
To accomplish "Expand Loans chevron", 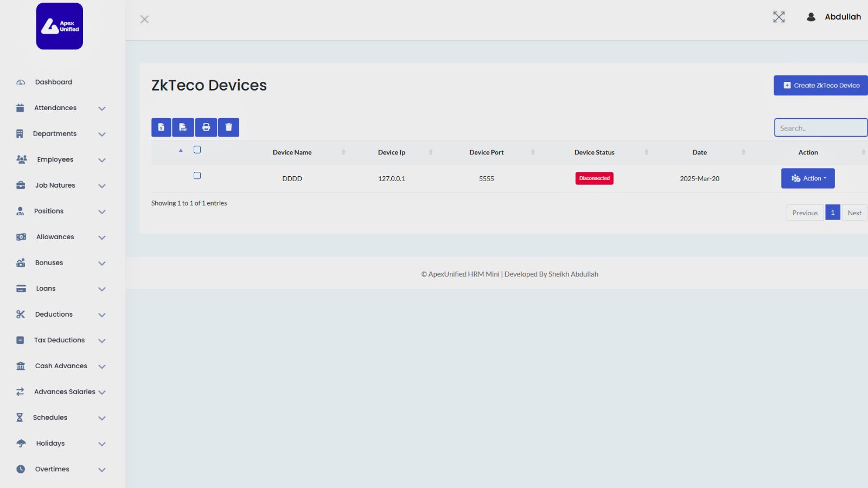I will pos(101,289).
